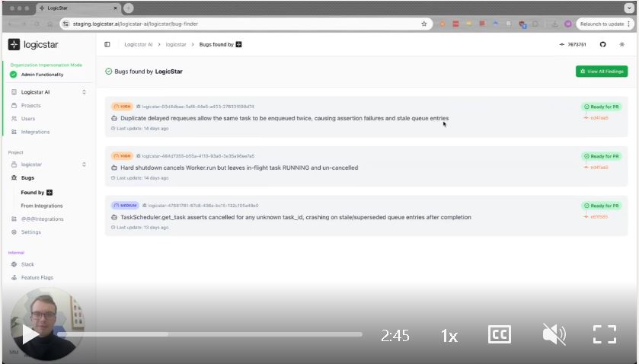Bookmark page with star icon
This screenshot has width=639, height=364.
[423, 24]
